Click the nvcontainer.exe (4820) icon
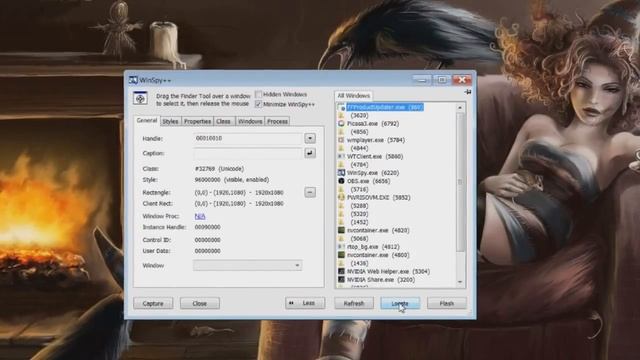The height and width of the screenshot is (360, 640). 341,230
